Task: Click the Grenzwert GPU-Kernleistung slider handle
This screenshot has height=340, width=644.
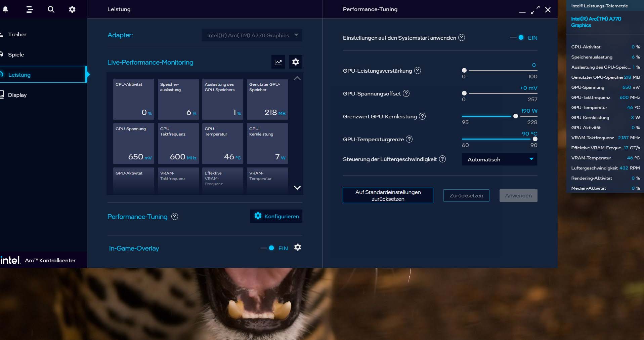Action: [516, 116]
